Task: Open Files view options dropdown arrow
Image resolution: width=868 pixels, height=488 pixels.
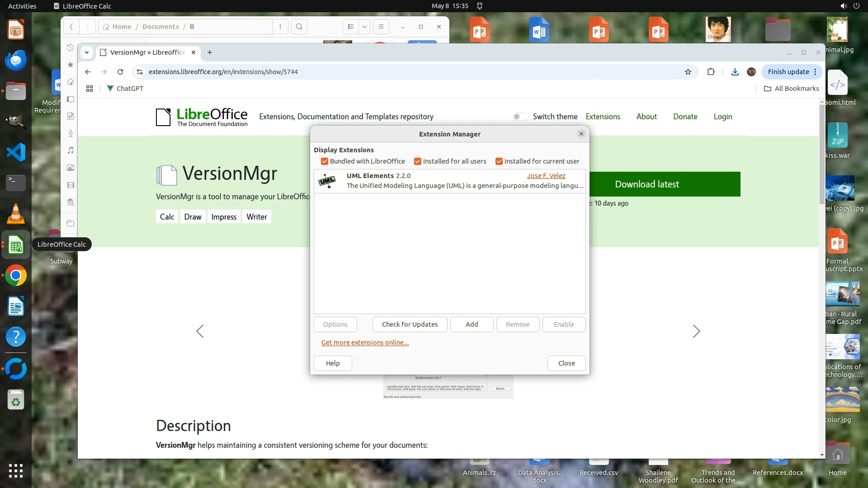Action: pos(364,27)
